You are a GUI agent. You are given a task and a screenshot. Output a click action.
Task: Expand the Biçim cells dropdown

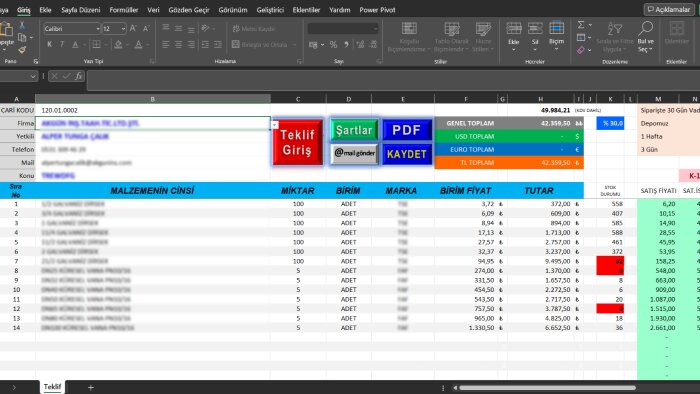[x=556, y=50]
